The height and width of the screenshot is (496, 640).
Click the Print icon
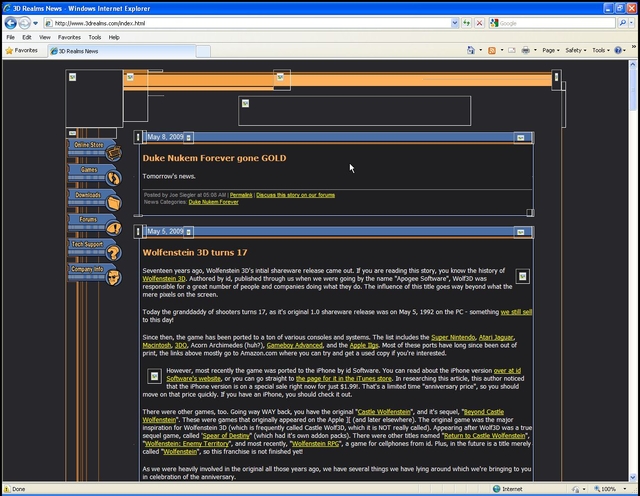[x=525, y=50]
